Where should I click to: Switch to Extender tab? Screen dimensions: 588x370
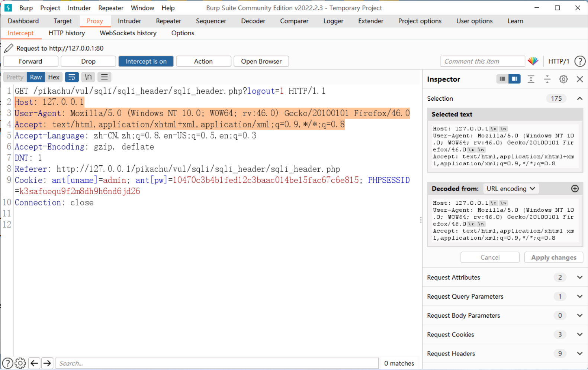click(x=370, y=21)
